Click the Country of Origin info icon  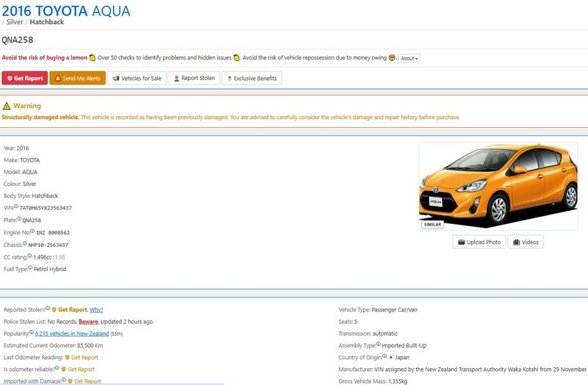point(384,356)
